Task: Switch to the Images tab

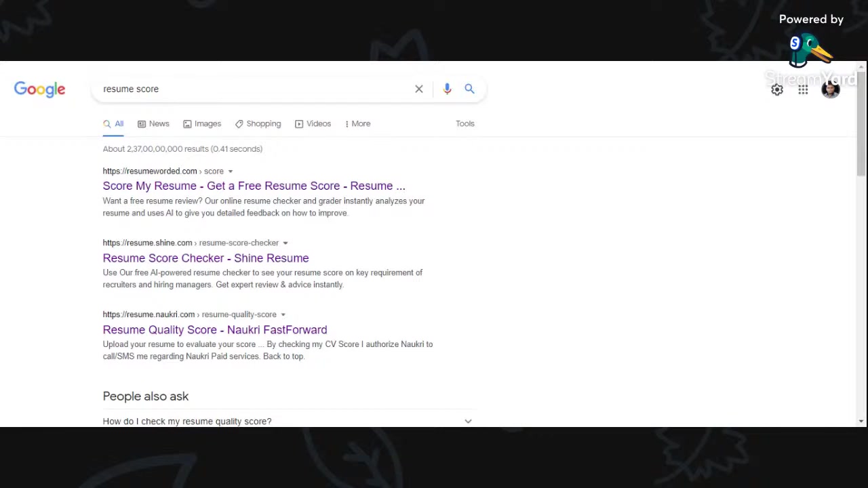Action: tap(202, 123)
